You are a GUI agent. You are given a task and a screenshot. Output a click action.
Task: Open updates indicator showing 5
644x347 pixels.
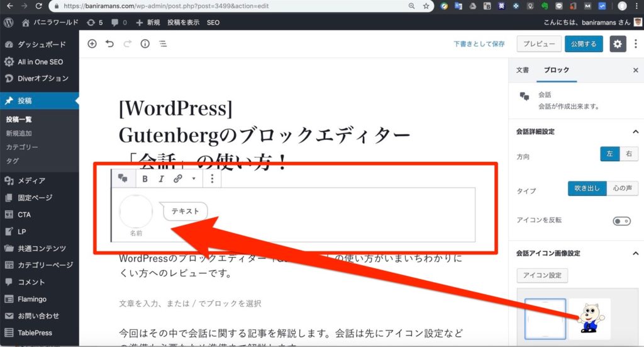(x=94, y=23)
